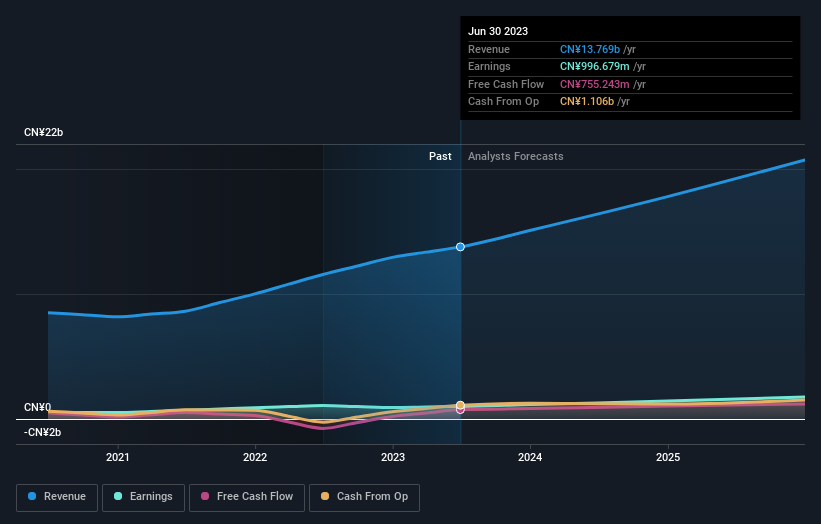Click the Earnings value CN¥996.679m
This screenshot has height=524, width=821.
[x=595, y=66]
